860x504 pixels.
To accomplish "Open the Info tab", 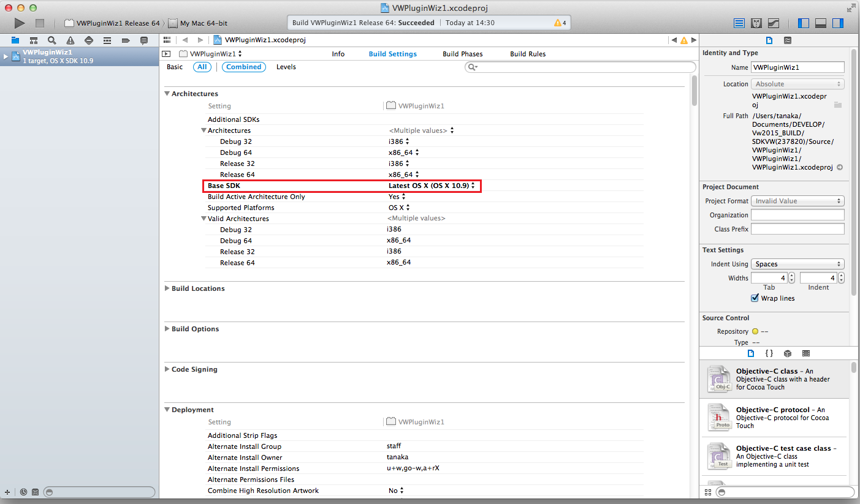I will click(338, 54).
